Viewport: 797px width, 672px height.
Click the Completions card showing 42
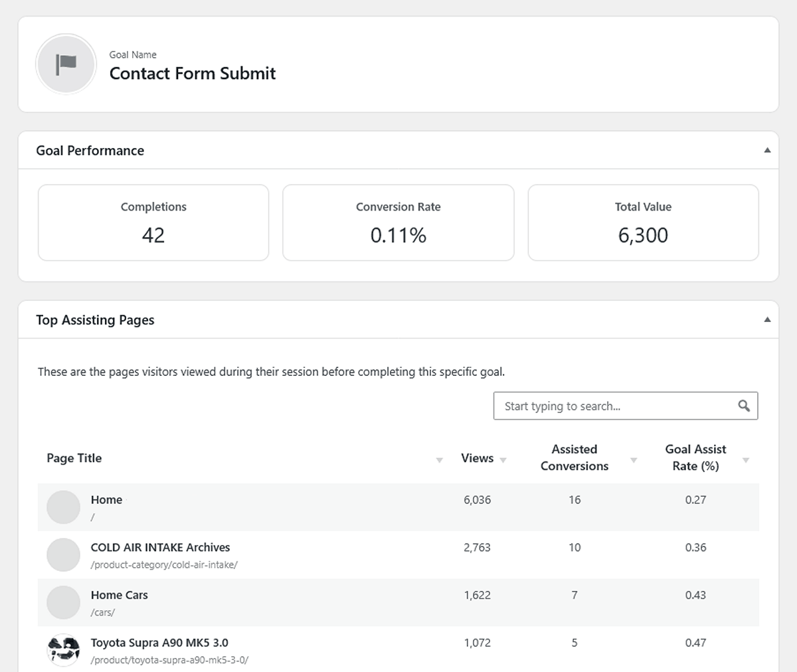pyautogui.click(x=153, y=222)
